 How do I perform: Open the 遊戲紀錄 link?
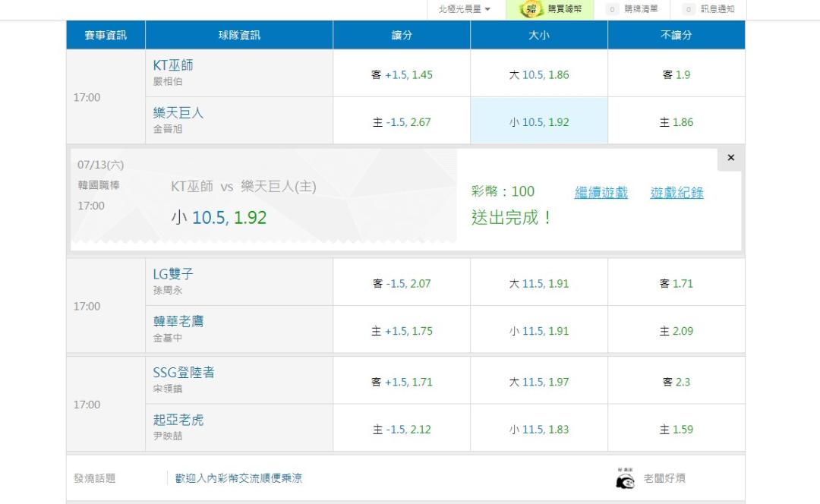coord(676,192)
